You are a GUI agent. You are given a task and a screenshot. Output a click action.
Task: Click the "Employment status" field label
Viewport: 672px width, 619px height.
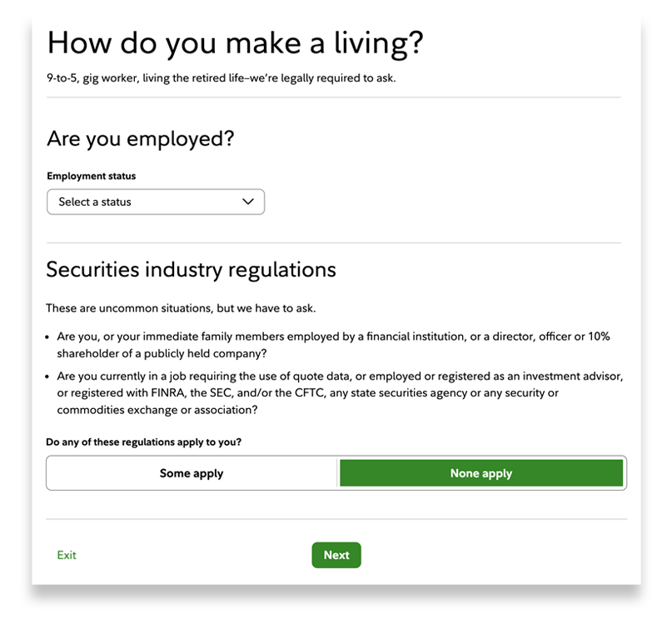point(92,177)
